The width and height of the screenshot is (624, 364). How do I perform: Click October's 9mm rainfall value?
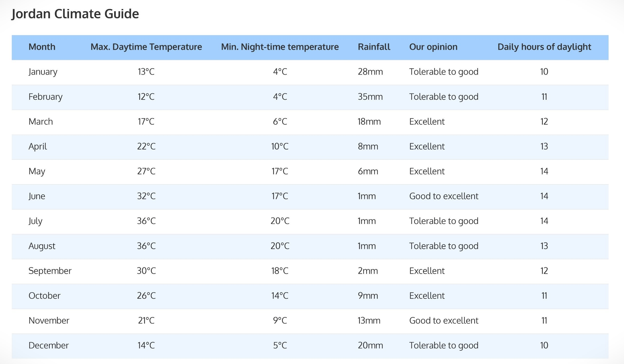pos(368,296)
